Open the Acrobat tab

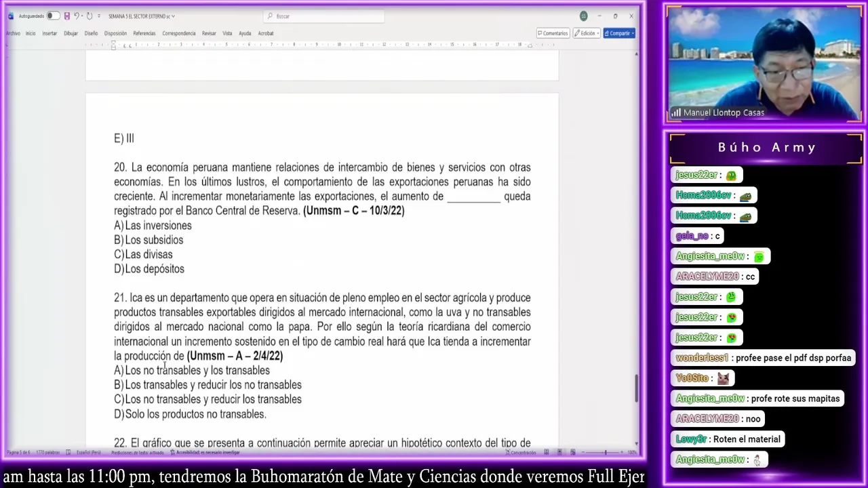point(265,33)
